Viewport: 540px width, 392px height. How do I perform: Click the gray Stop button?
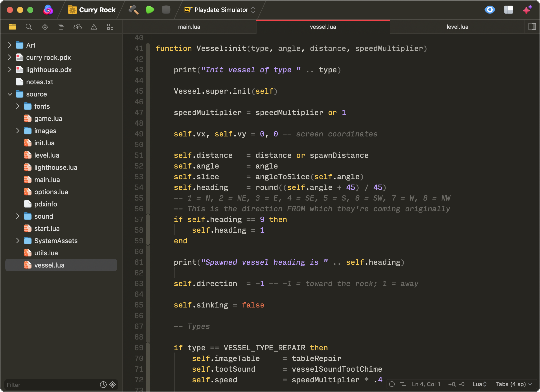tap(166, 10)
